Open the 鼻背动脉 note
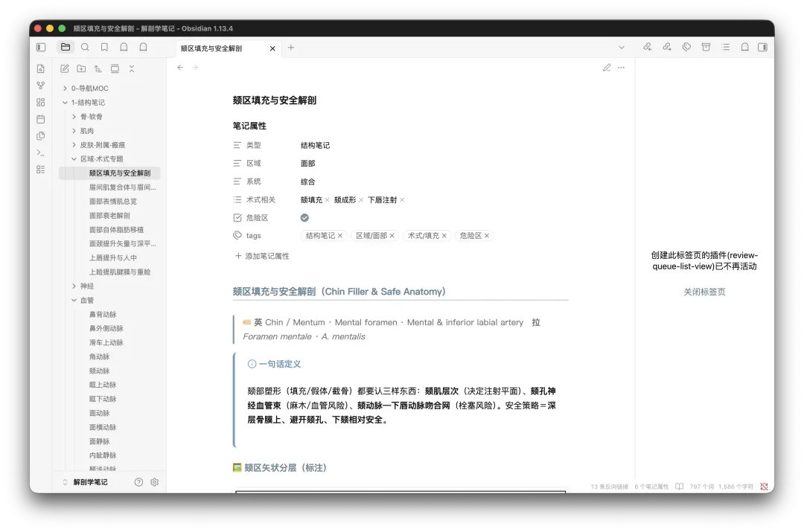Image resolution: width=804 pixels, height=532 pixels. point(103,314)
